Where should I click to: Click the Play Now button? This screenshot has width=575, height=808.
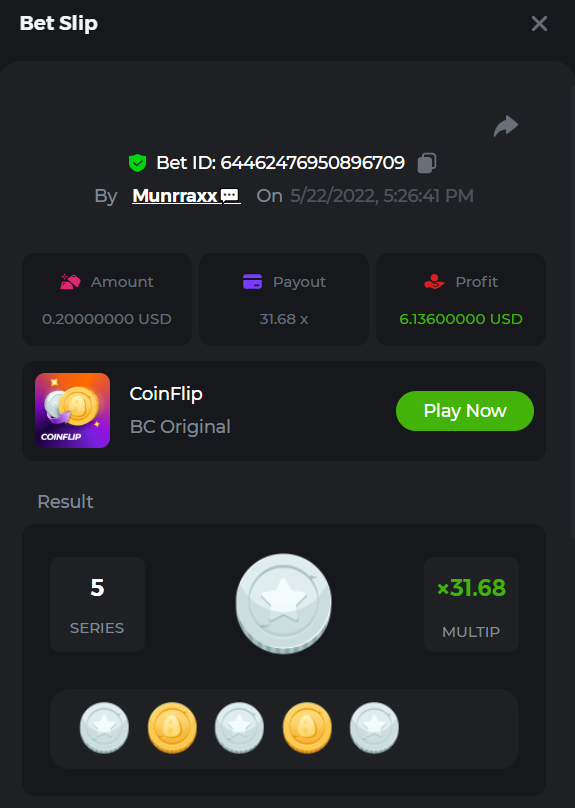[465, 411]
